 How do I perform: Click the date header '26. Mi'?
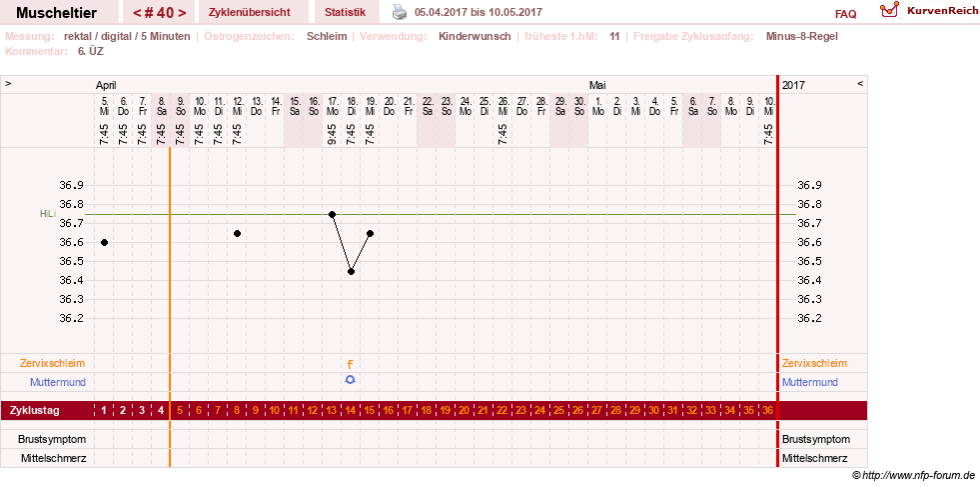coord(502,105)
